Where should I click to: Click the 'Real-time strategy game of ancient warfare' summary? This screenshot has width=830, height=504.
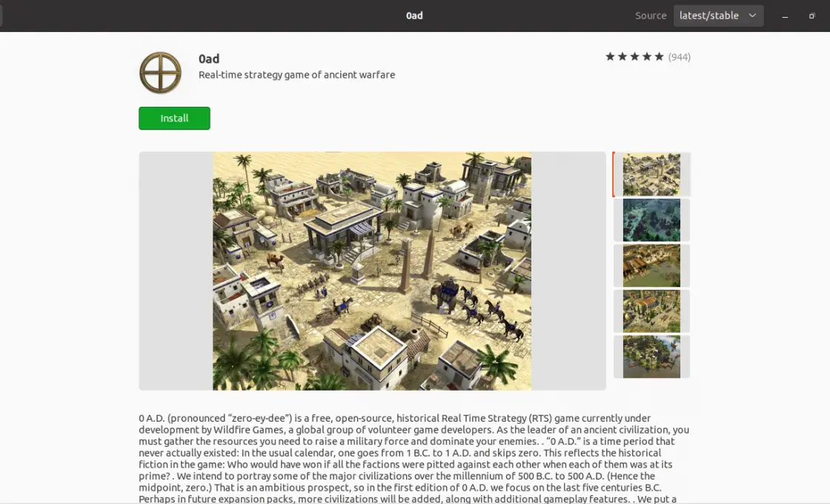click(297, 75)
